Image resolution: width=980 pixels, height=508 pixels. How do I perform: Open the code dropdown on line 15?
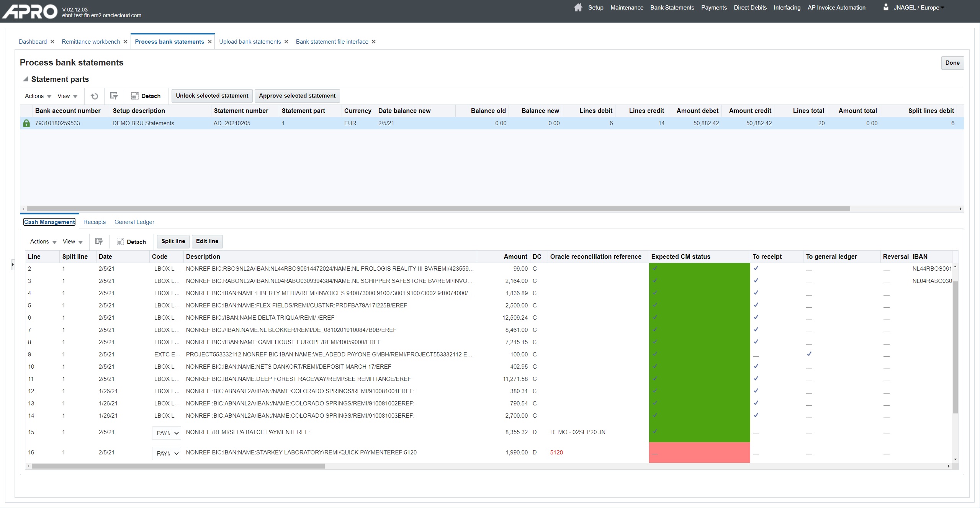point(167,433)
